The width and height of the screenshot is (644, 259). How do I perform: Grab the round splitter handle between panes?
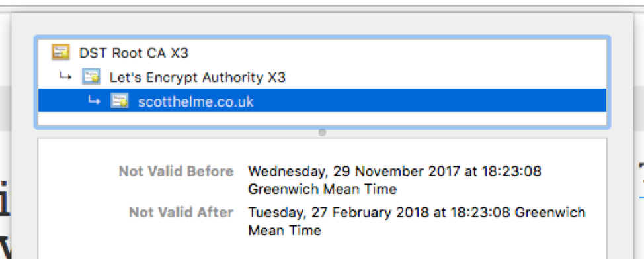coord(323,132)
